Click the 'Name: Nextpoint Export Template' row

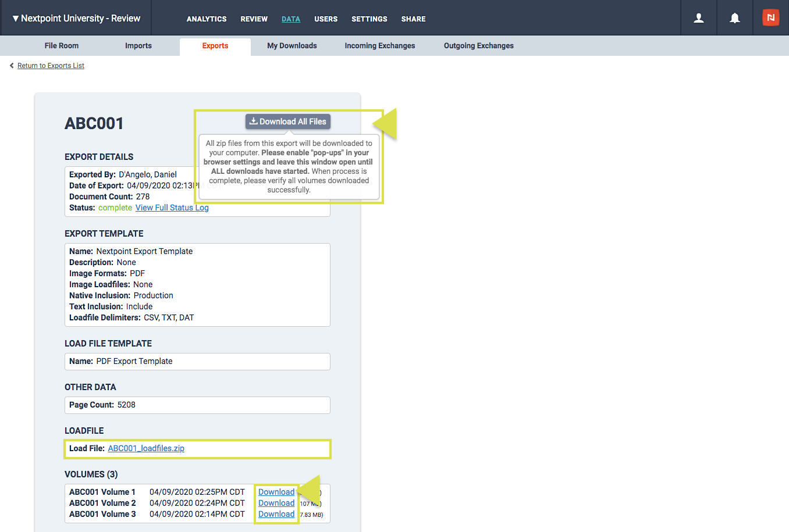pyautogui.click(x=131, y=251)
